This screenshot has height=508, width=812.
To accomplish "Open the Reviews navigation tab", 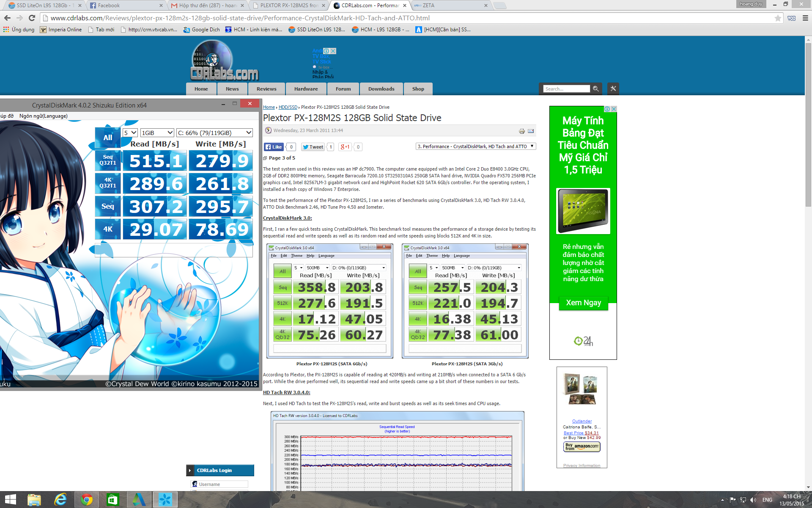I will 266,89.
